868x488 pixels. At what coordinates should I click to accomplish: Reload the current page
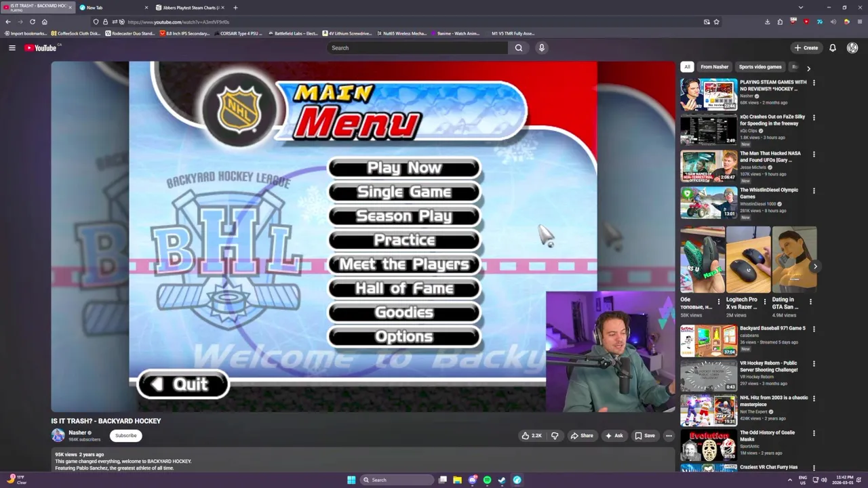coord(32,22)
